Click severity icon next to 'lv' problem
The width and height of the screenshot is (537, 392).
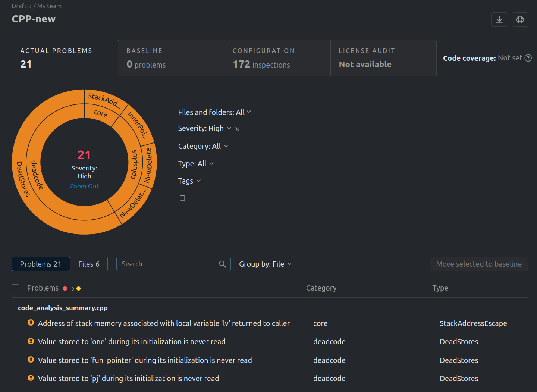pos(31,323)
